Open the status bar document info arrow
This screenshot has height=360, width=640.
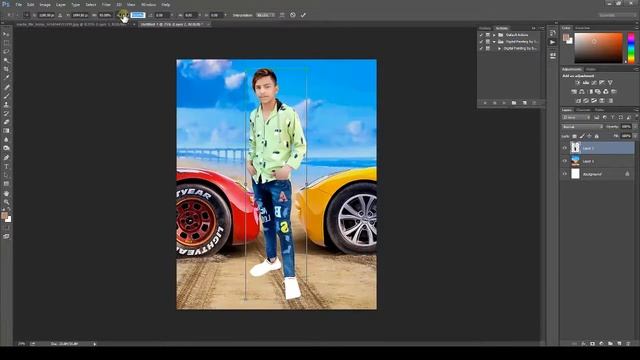point(95,344)
